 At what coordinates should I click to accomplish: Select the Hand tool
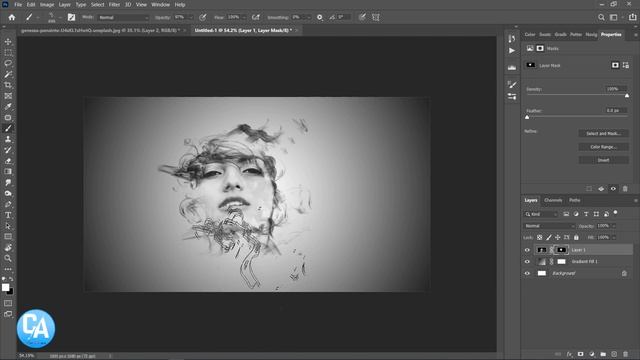click(x=8, y=247)
